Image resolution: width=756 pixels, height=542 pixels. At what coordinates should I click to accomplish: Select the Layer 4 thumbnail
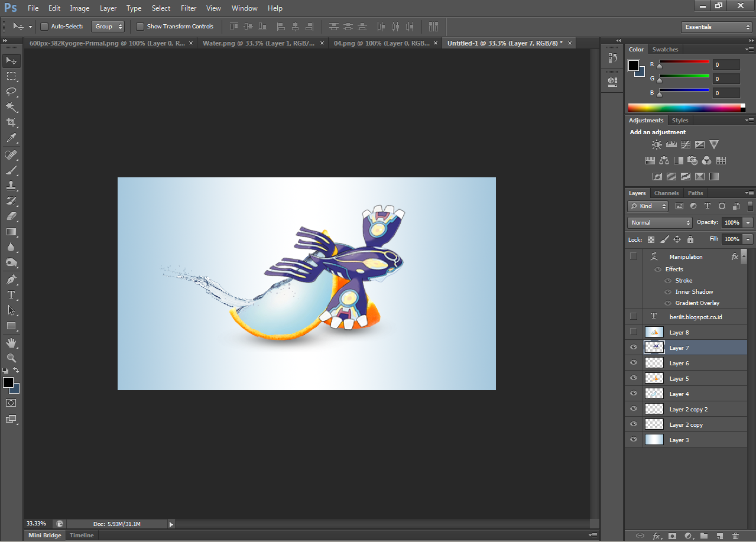654,394
